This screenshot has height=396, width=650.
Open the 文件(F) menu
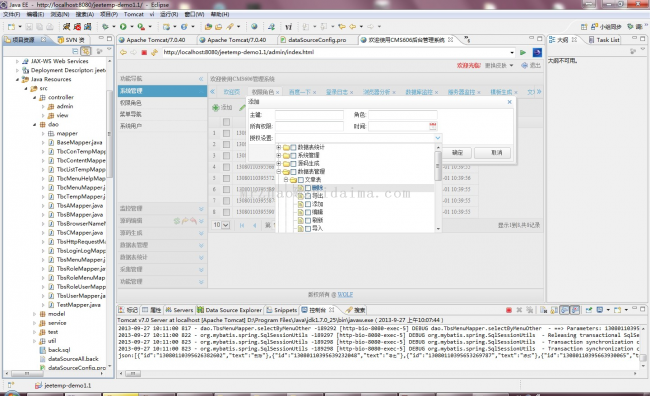pyautogui.click(x=12, y=14)
